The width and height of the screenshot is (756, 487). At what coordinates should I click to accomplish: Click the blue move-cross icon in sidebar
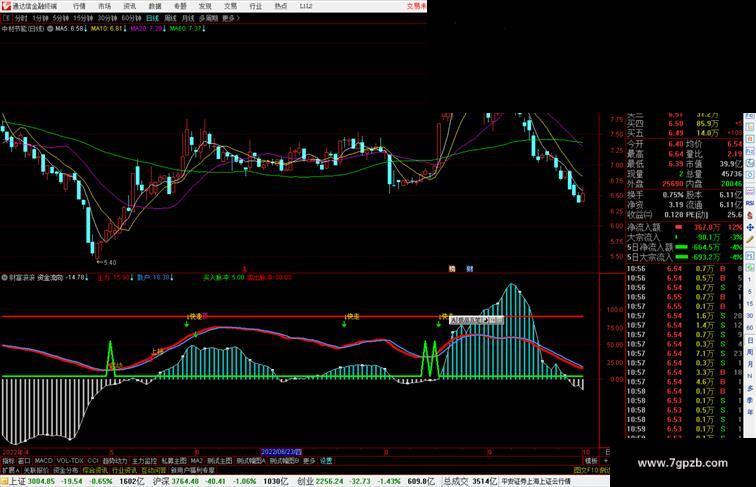pos(750,228)
